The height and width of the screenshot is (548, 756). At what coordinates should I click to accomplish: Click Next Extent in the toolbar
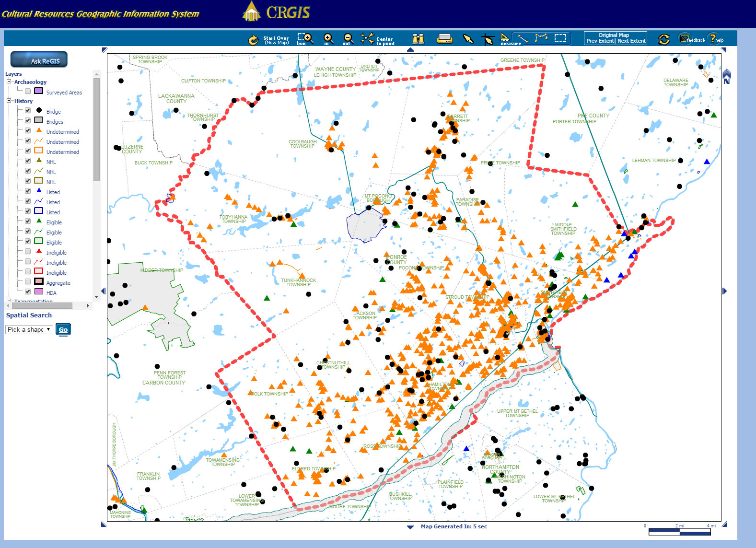(x=631, y=41)
